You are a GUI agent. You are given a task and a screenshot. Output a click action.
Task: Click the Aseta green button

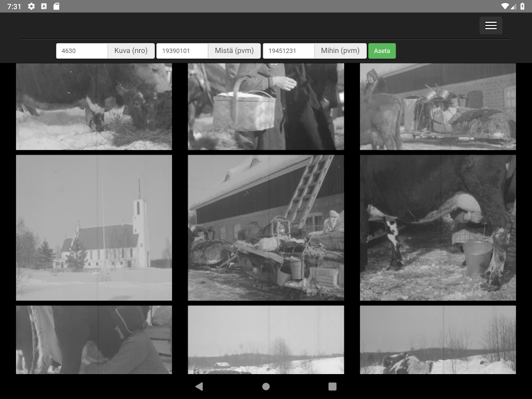[382, 51]
